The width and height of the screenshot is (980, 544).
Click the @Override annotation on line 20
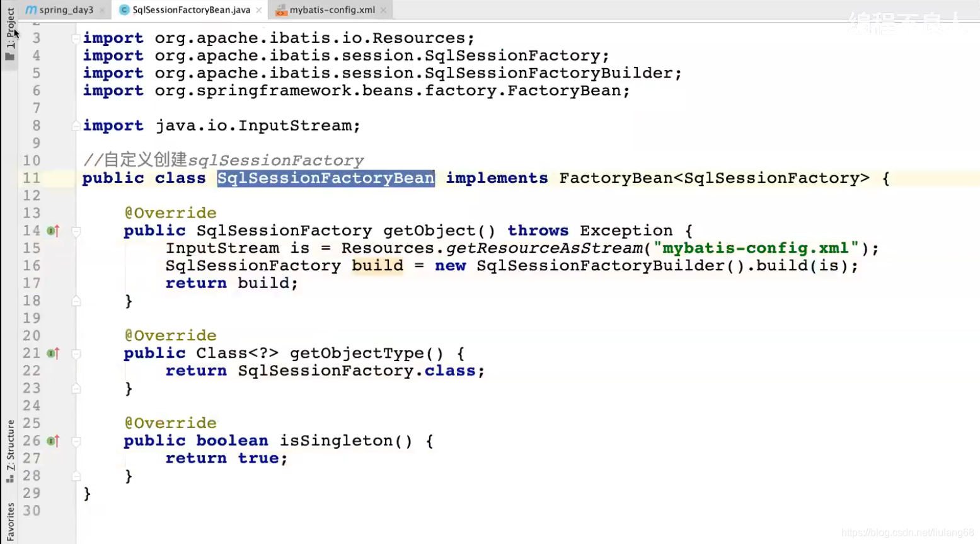coord(170,336)
